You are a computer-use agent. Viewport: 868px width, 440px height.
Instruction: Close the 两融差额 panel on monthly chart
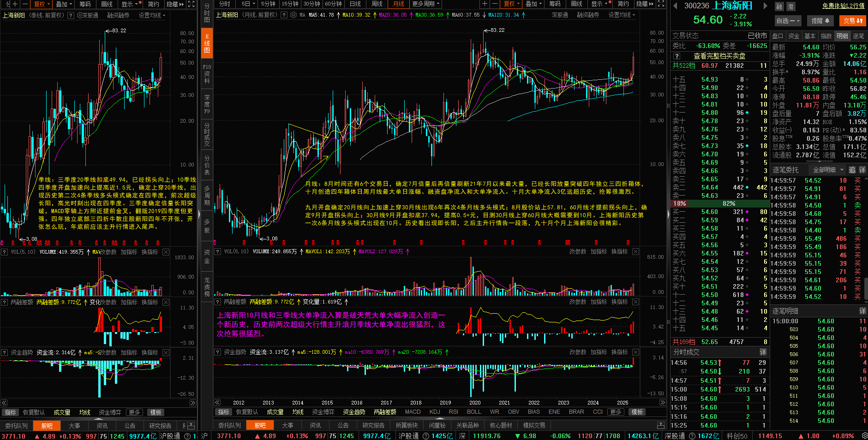tap(635, 302)
